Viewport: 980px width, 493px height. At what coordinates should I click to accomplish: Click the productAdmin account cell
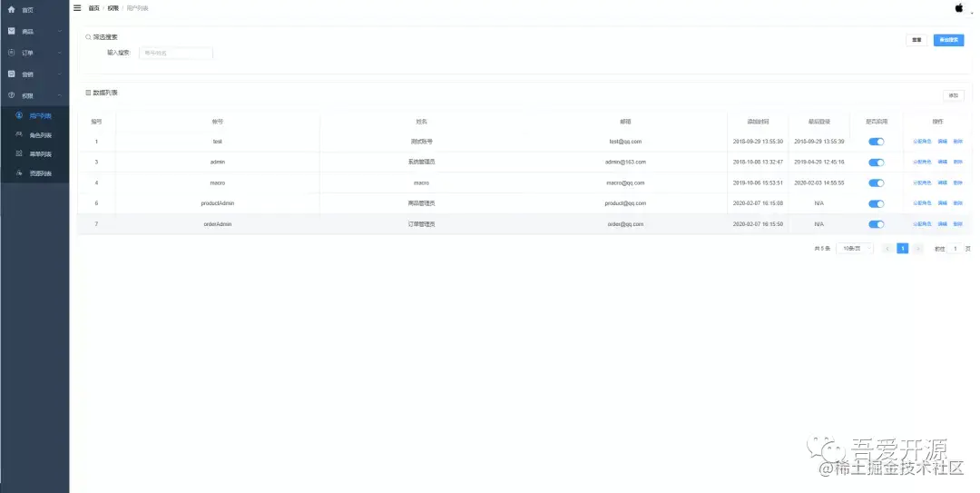pyautogui.click(x=218, y=203)
